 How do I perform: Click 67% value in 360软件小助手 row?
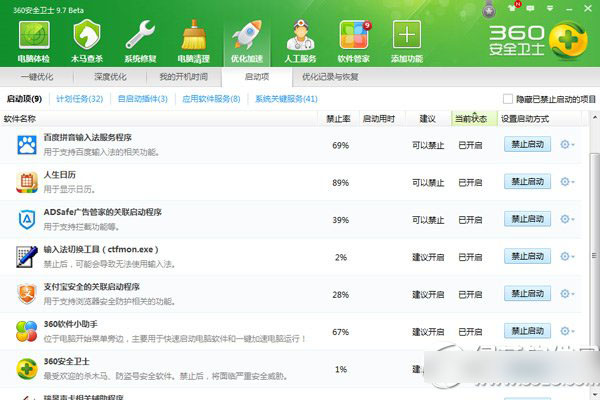point(341,332)
